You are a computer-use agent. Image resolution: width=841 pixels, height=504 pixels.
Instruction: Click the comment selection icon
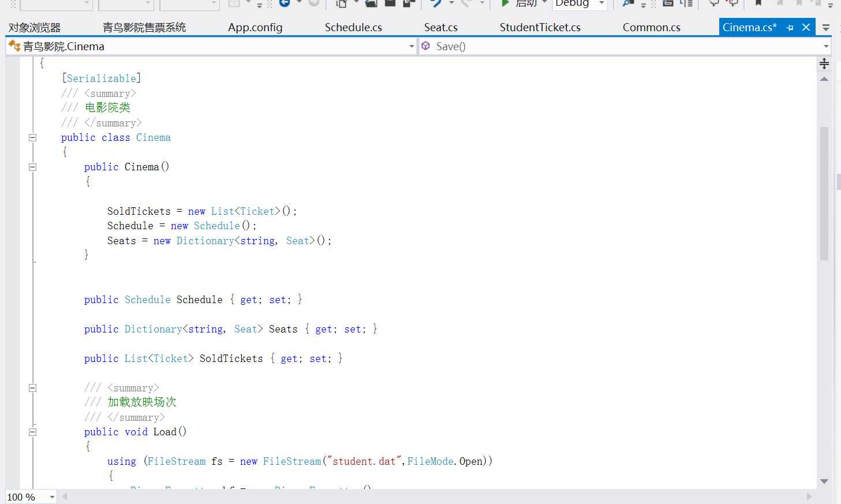tap(714, 3)
